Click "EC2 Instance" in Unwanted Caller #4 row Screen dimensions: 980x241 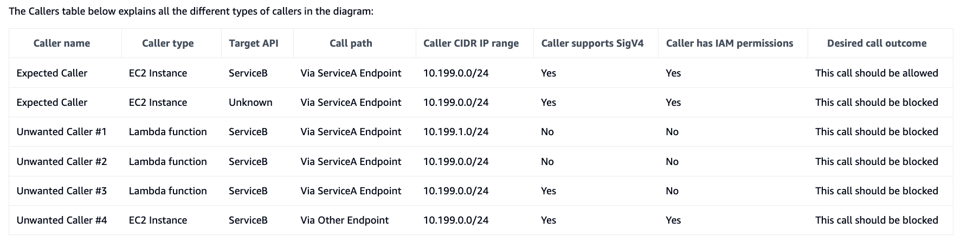click(x=158, y=220)
